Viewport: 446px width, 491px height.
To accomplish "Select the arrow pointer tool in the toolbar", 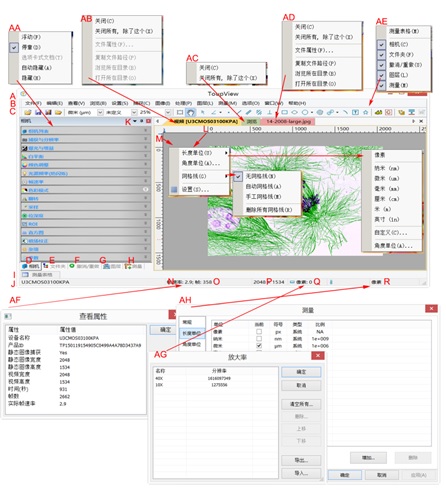I will pyautogui.click(x=202, y=112).
